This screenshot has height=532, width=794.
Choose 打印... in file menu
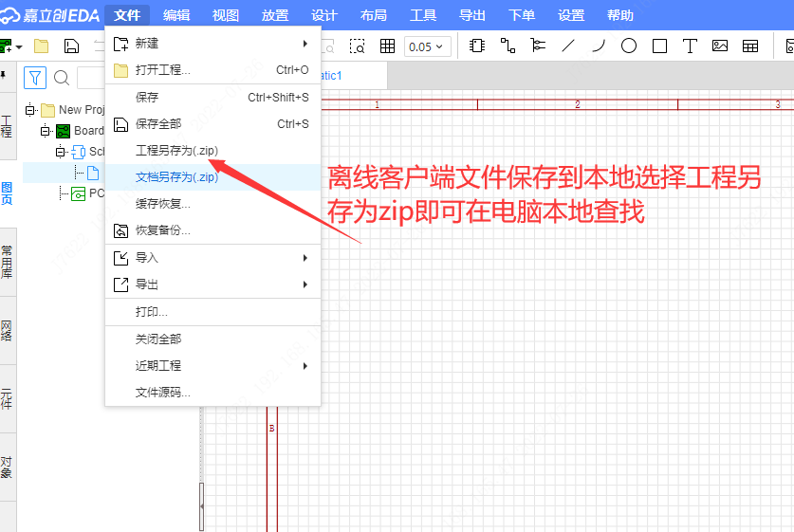(x=212, y=312)
